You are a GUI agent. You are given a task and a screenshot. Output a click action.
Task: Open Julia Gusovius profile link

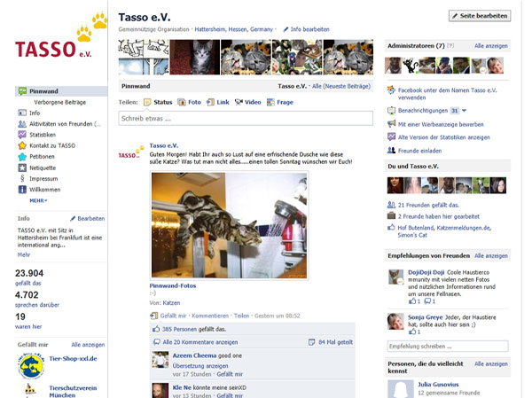pos(438,385)
